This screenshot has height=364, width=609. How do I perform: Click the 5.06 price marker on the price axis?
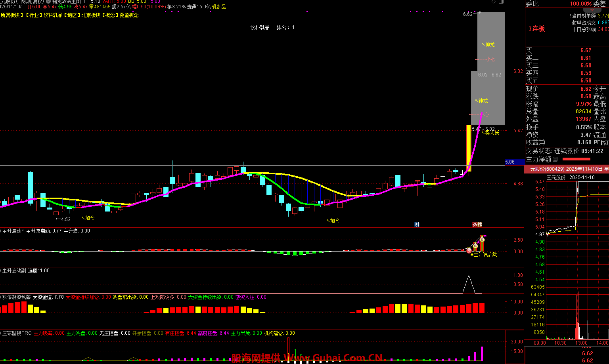[x=510, y=162]
